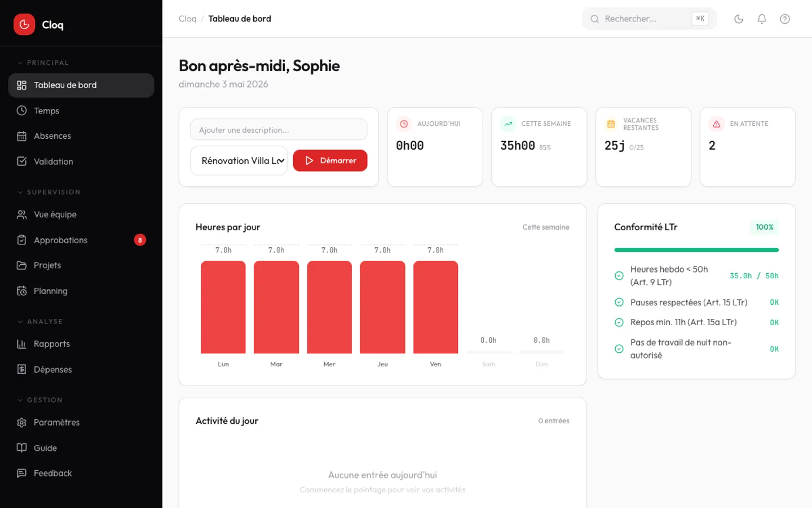Click the 35.0h / 50h value
Image resolution: width=812 pixels, height=508 pixels.
click(754, 276)
